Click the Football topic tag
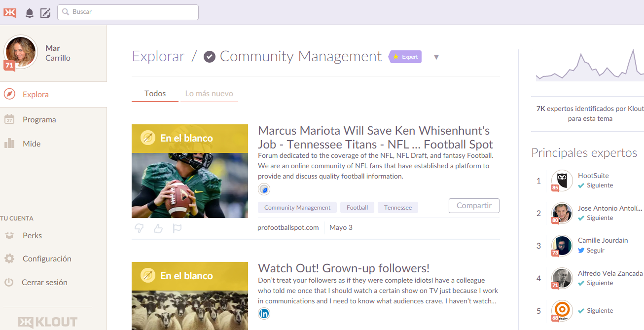The height and width of the screenshot is (330, 644). (357, 207)
